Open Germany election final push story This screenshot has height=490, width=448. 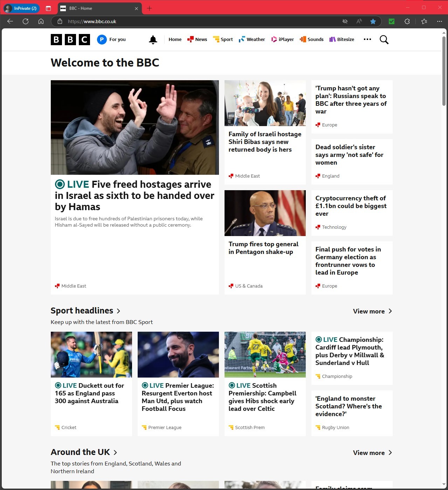(x=348, y=261)
